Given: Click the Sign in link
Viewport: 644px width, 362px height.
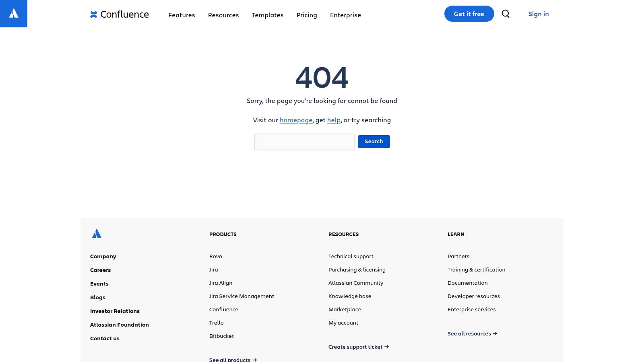Looking at the screenshot, I should tap(539, 14).
